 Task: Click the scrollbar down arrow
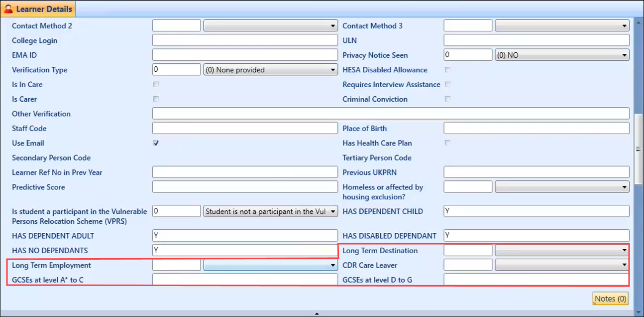(x=638, y=313)
